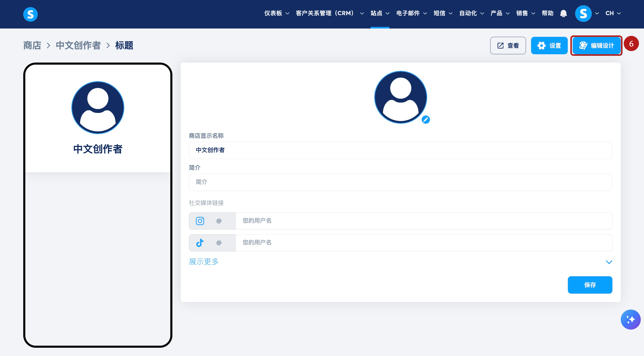Open the notifications bell
644x356 pixels.
tap(563, 13)
